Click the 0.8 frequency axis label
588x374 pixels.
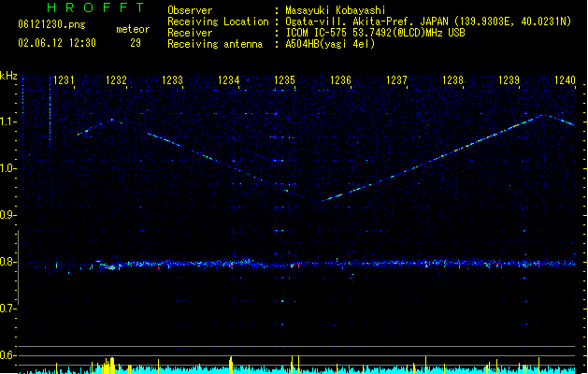pyautogui.click(x=7, y=262)
